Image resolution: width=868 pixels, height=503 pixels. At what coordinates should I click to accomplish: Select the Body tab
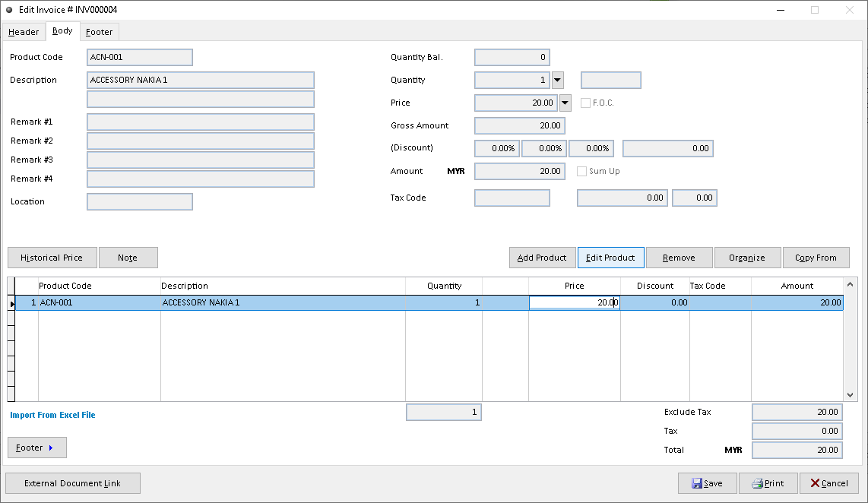pyautogui.click(x=62, y=31)
